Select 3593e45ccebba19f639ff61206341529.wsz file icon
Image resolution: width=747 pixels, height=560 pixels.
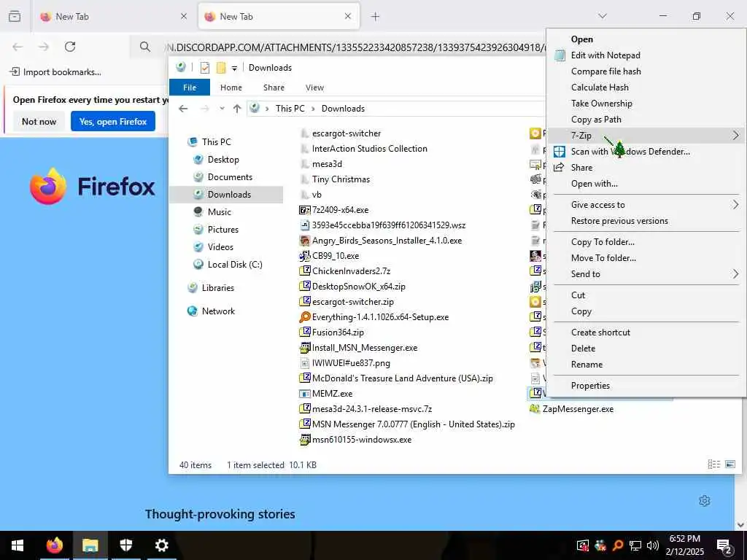304,225
